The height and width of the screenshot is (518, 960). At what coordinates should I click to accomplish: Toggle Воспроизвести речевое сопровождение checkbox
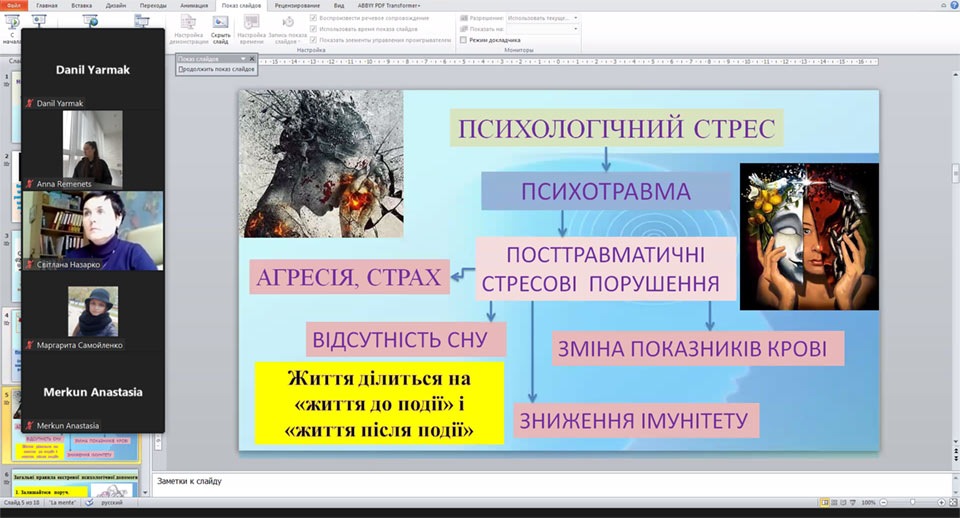[313, 18]
